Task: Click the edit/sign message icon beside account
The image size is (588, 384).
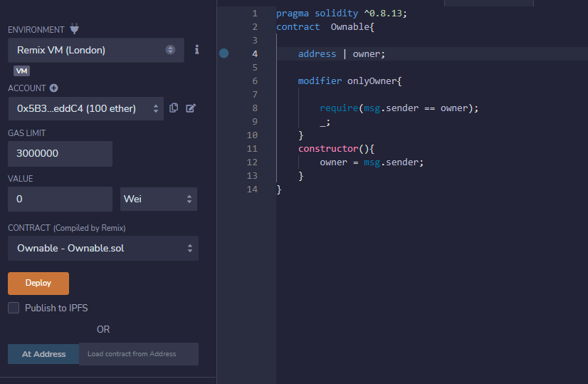Action: [x=191, y=108]
